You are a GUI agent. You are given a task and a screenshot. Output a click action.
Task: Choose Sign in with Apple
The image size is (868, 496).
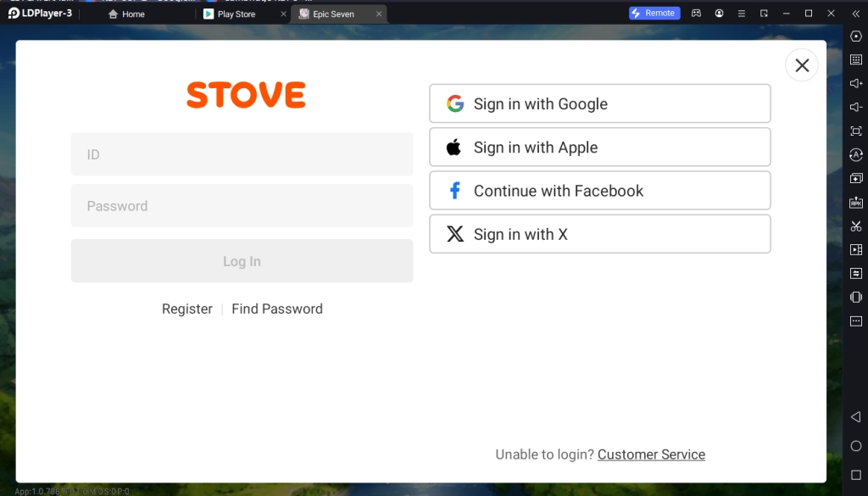tap(600, 147)
